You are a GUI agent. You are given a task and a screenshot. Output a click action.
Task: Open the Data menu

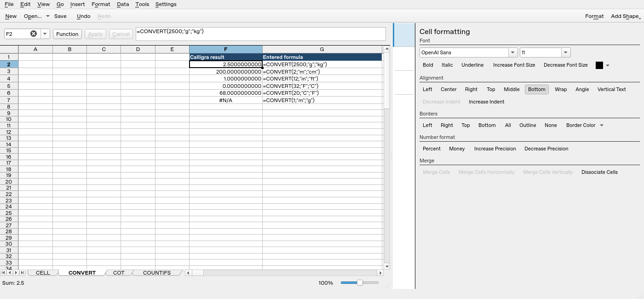tap(122, 4)
